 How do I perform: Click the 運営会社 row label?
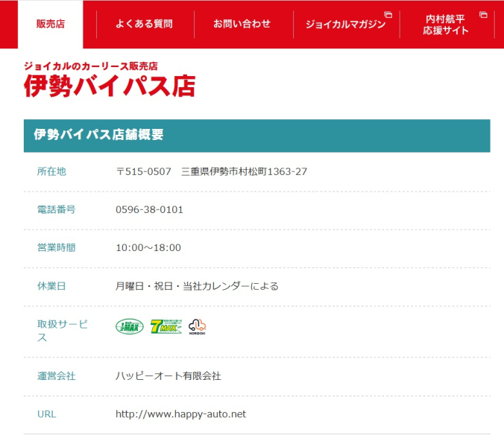point(56,375)
